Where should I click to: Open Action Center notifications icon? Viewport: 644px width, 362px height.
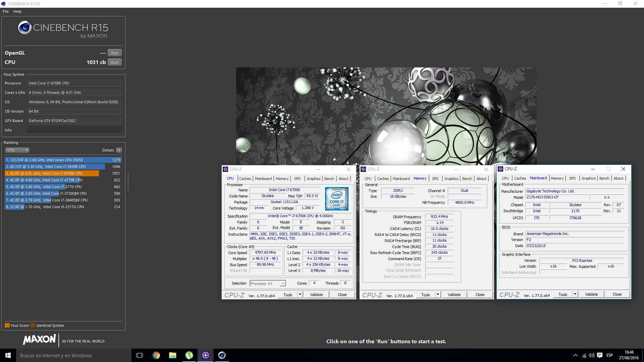point(600,355)
